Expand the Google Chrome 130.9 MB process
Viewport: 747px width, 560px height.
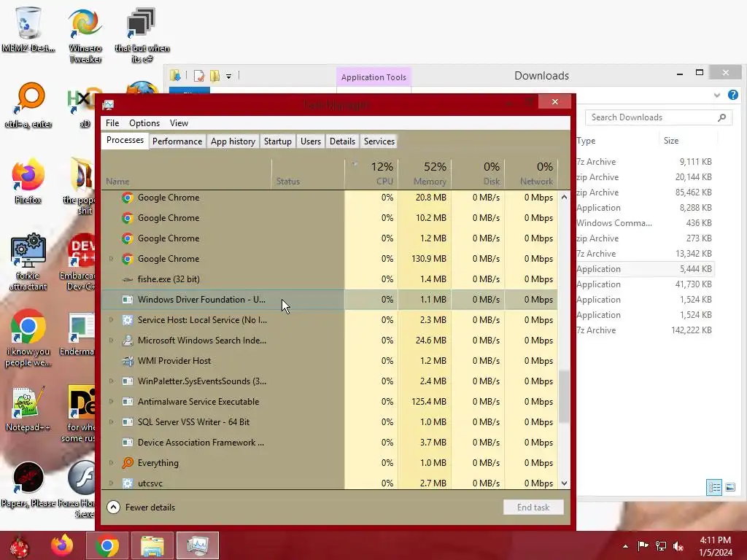tap(111, 259)
